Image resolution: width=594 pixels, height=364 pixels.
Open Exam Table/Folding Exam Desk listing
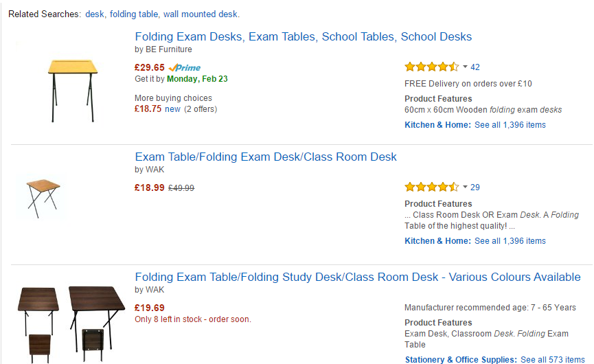pos(266,157)
